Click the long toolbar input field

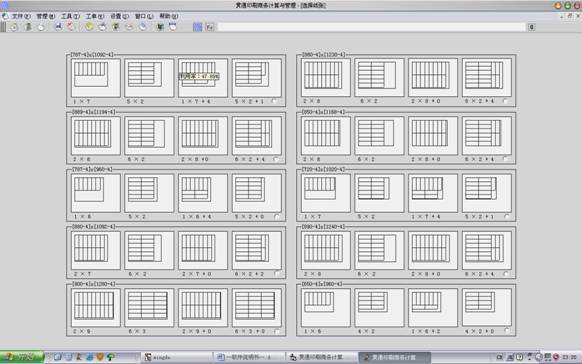pos(372,27)
